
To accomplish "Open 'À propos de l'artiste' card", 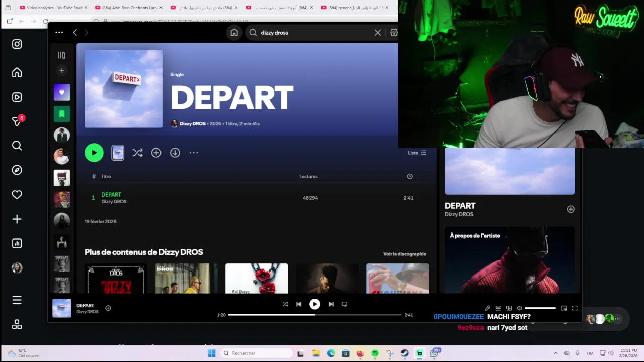I will coord(510,260).
